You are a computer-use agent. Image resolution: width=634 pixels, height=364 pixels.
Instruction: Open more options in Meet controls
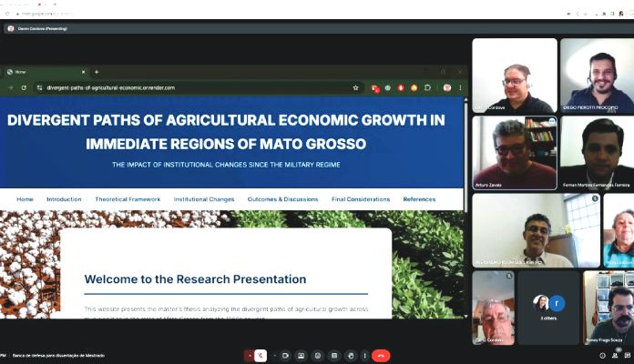(x=364, y=356)
